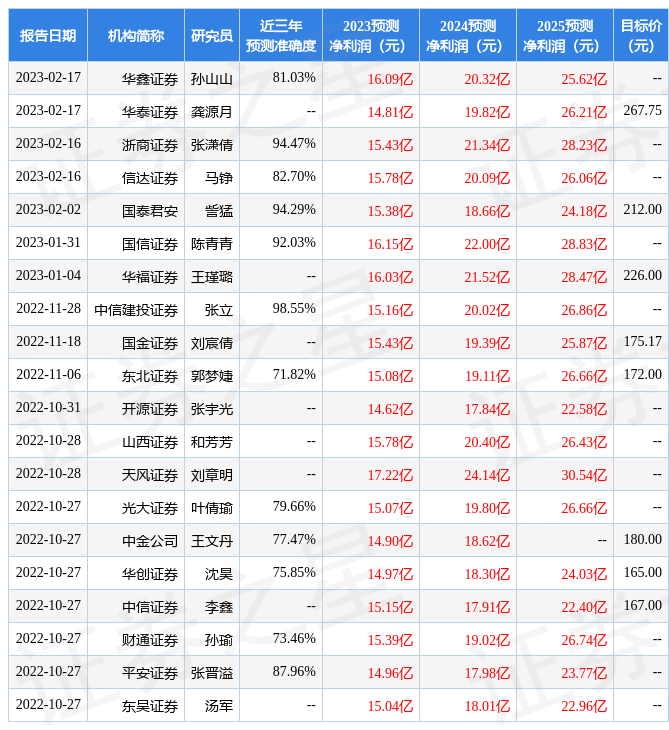Click researcher name 和芳芳

[x=212, y=442]
